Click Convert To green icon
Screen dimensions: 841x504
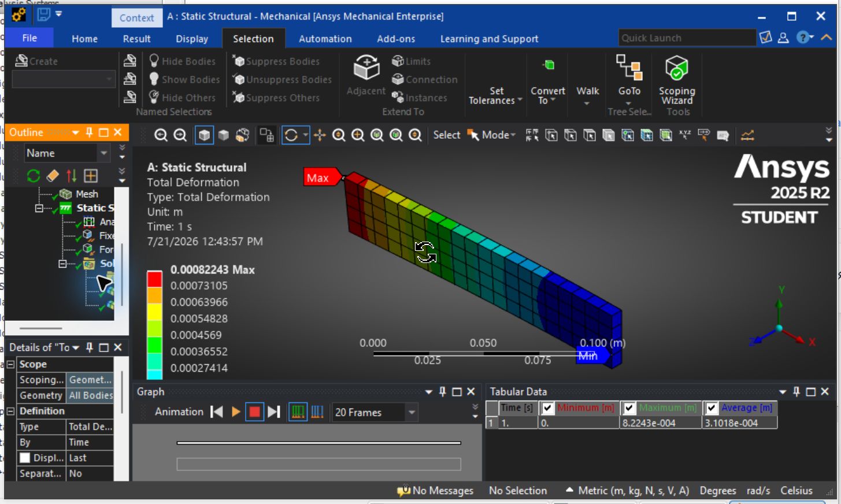point(549,65)
